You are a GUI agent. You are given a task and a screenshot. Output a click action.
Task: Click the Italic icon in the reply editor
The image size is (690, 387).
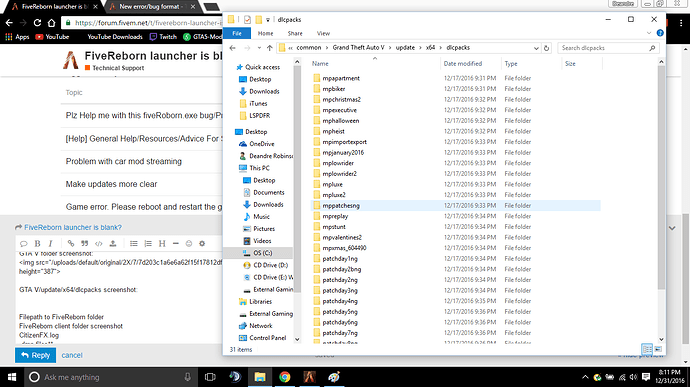click(51, 243)
